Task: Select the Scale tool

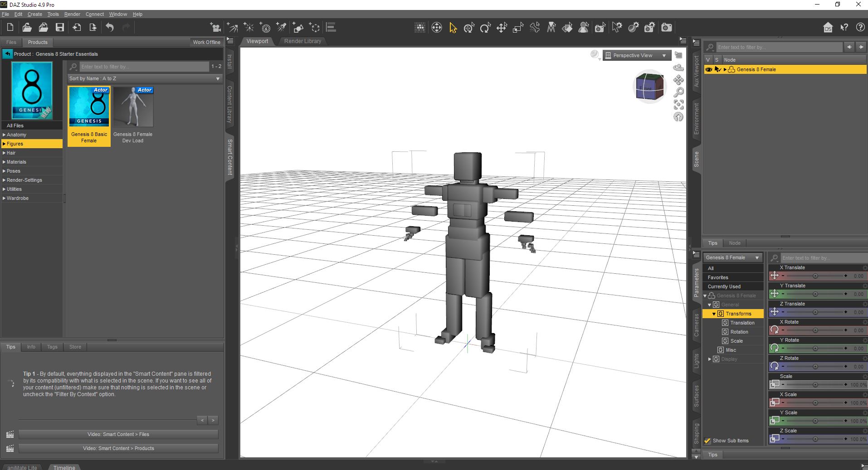Action: pyautogui.click(x=518, y=28)
